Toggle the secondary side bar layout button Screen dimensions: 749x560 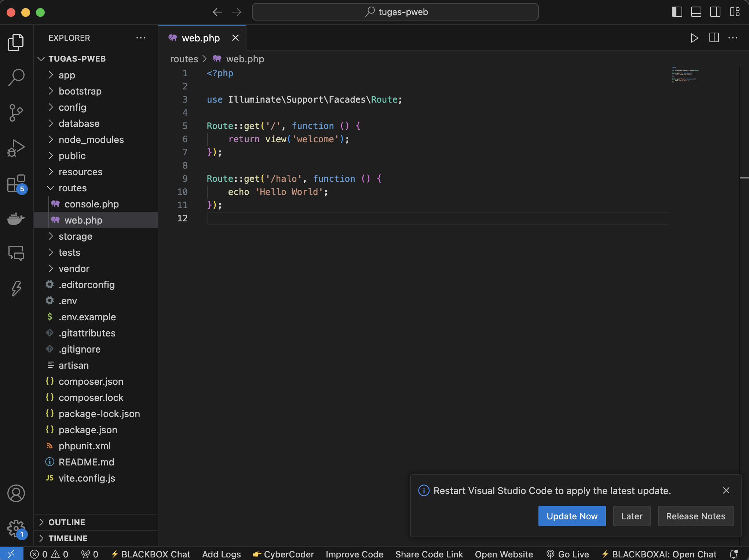pos(715,12)
